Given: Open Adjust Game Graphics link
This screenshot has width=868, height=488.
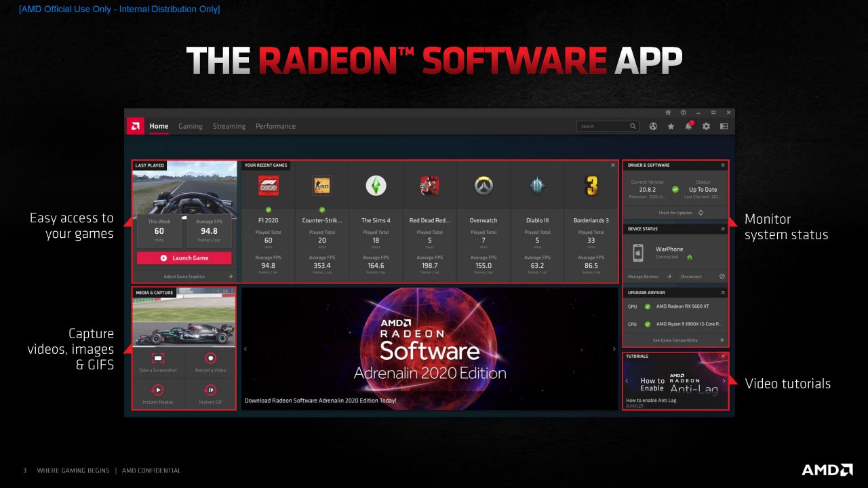Looking at the screenshot, I should (184, 277).
